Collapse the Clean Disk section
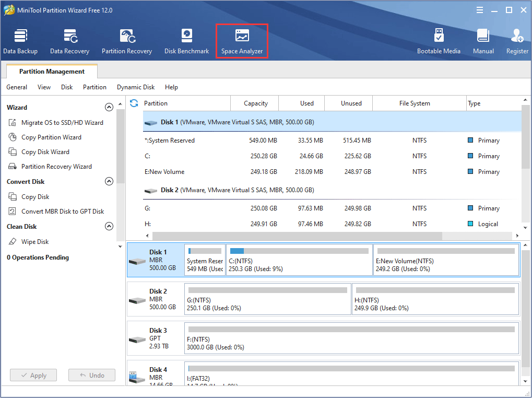Image resolution: width=532 pixels, height=398 pixels. [x=109, y=226]
